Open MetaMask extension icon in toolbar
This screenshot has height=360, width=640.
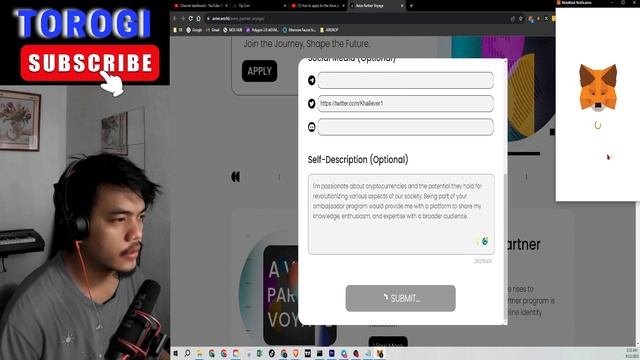(531, 19)
